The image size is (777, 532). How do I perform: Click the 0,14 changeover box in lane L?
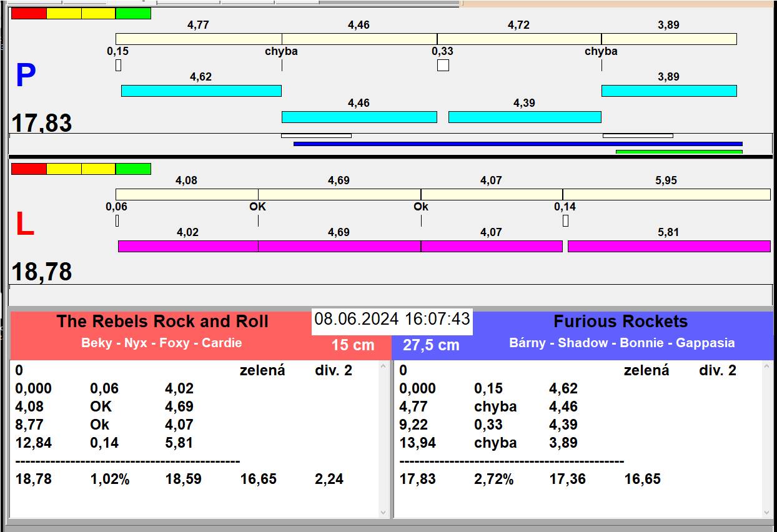565,220
